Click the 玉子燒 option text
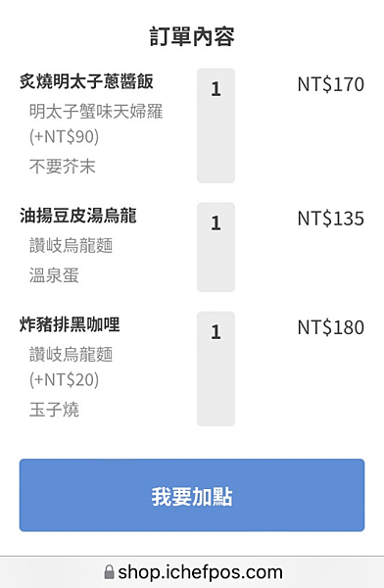The width and height of the screenshot is (384, 588). [x=54, y=409]
